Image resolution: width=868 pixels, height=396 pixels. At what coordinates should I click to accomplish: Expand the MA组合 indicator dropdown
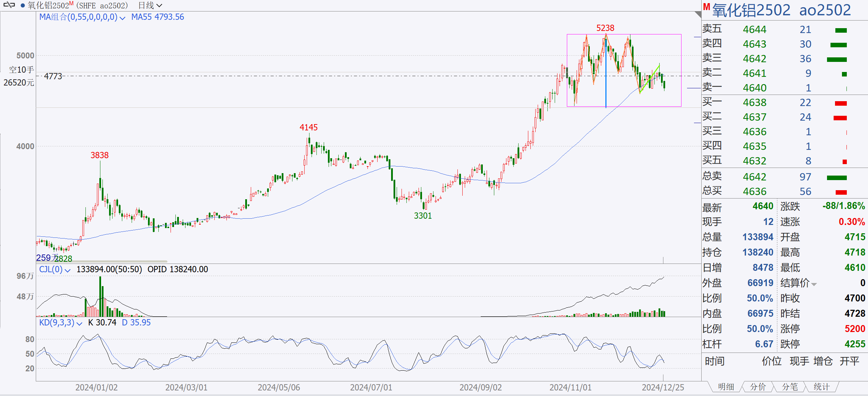tap(122, 18)
